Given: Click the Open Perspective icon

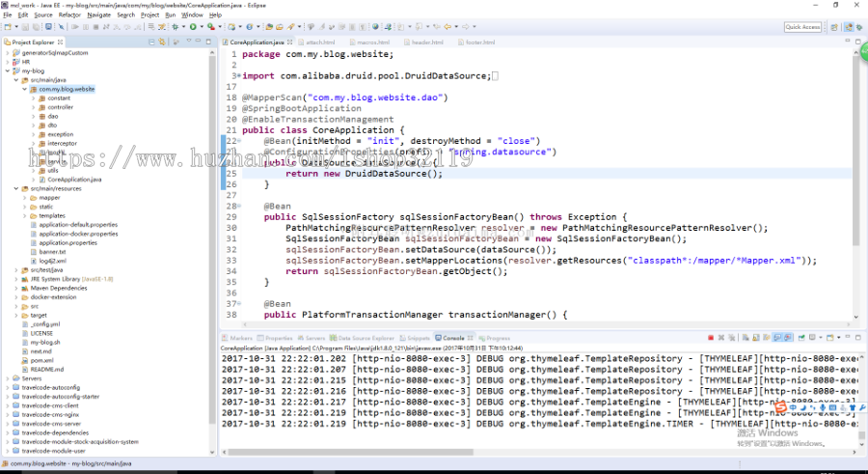Looking at the screenshot, I should (x=834, y=27).
